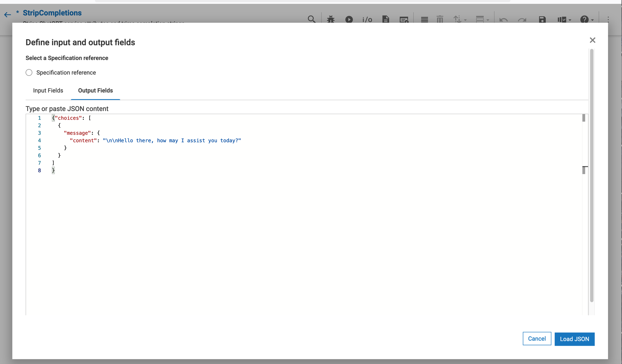
Task: Cancel the dialog
Action: (536, 339)
